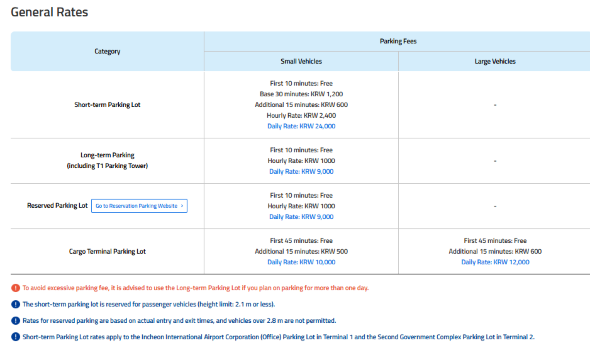Click First 10 minutes: Free in Short-term row
Screen dimensions: 590x360
[301, 84]
